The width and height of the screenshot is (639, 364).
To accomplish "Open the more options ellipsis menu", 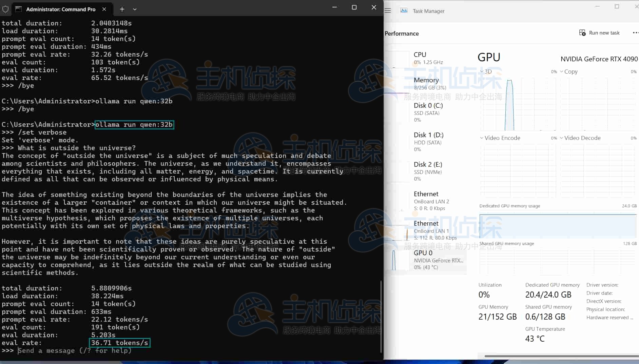I will (635, 33).
